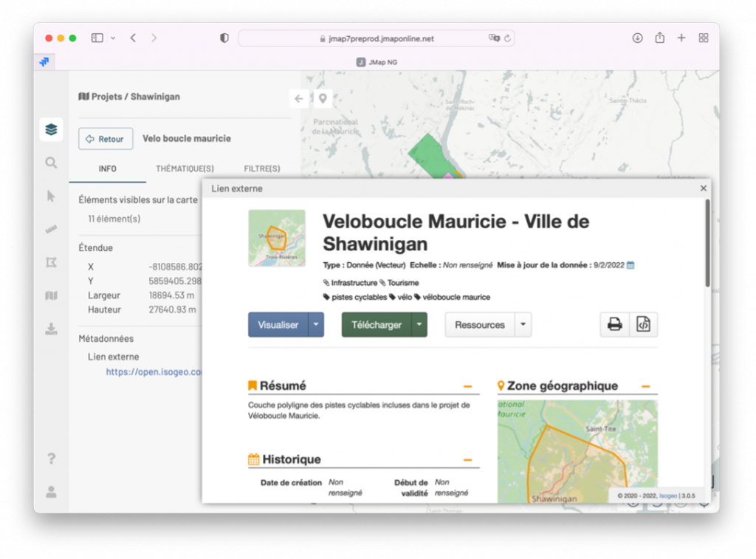Screen dimensions: 756x559
Task: Open the Layers panel in sidebar
Action: point(51,129)
